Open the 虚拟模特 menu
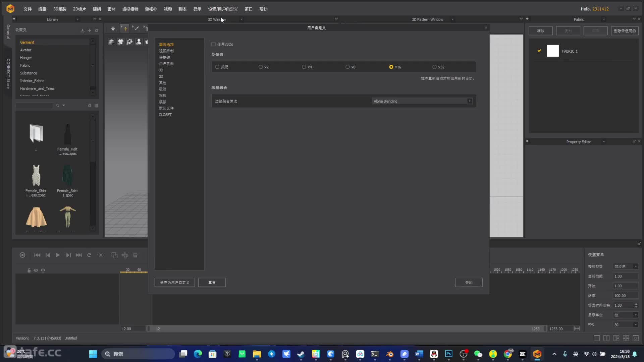Viewport: 644px width, 362px height. pyautogui.click(x=130, y=9)
